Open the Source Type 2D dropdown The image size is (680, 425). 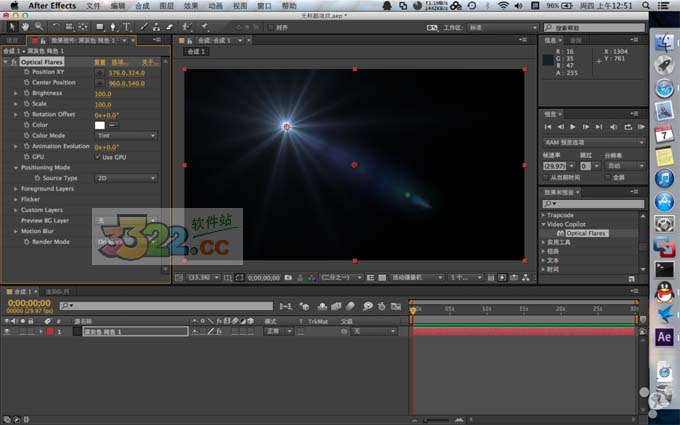pyautogui.click(x=126, y=178)
